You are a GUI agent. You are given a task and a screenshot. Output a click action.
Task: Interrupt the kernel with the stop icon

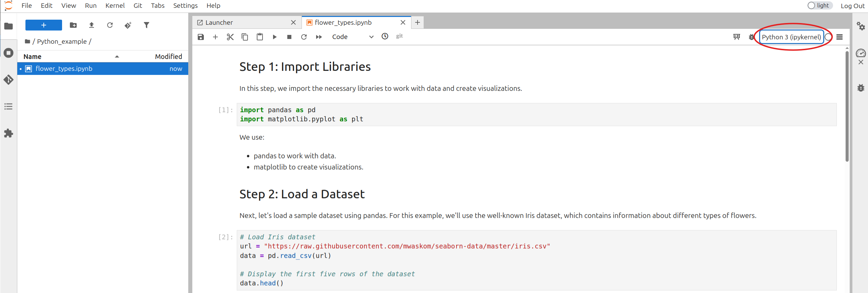289,37
